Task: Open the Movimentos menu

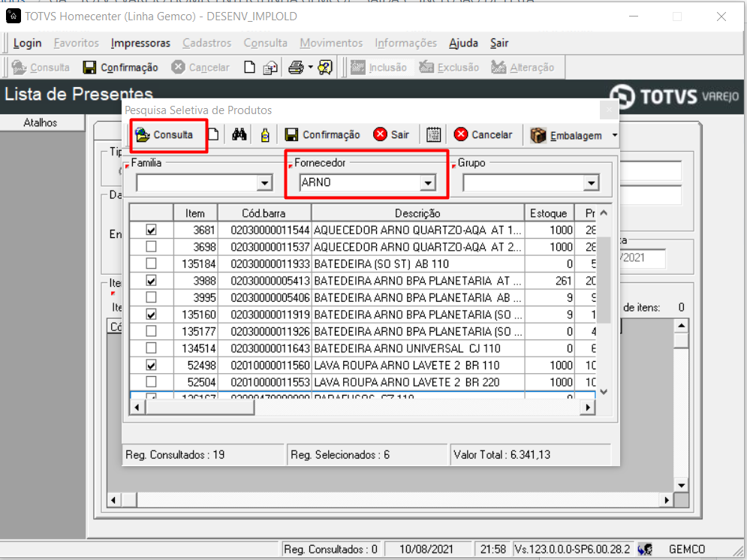Action: [331, 43]
